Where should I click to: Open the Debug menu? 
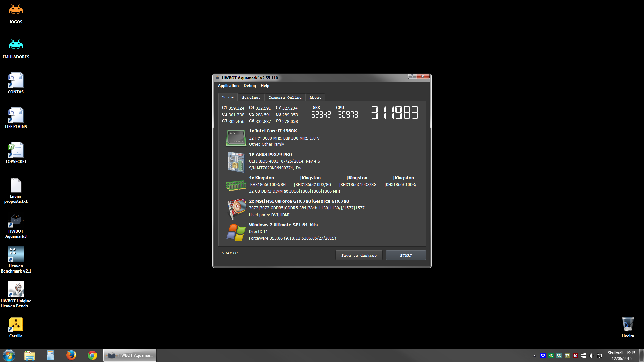pyautogui.click(x=250, y=86)
